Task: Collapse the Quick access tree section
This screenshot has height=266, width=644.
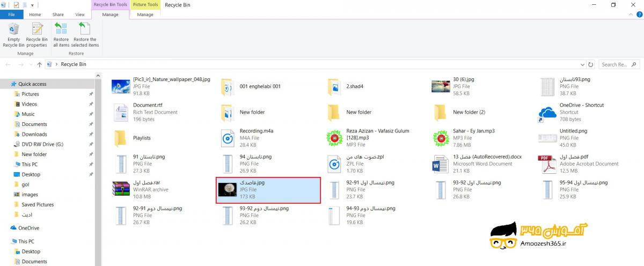Action: tap(5, 84)
